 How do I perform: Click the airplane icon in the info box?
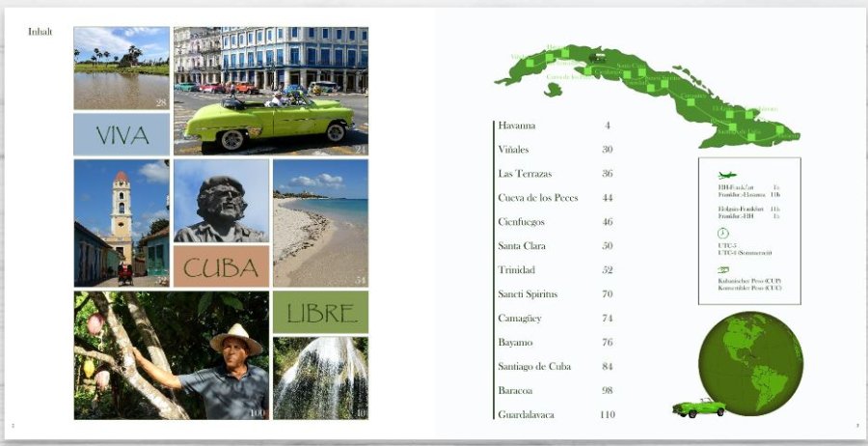click(727, 176)
